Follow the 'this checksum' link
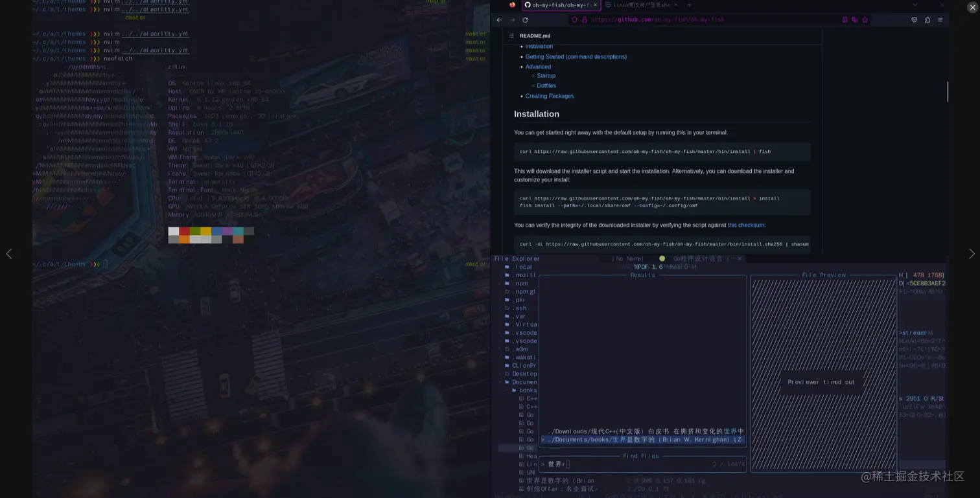Viewport: 980px width, 498px height. (745, 225)
